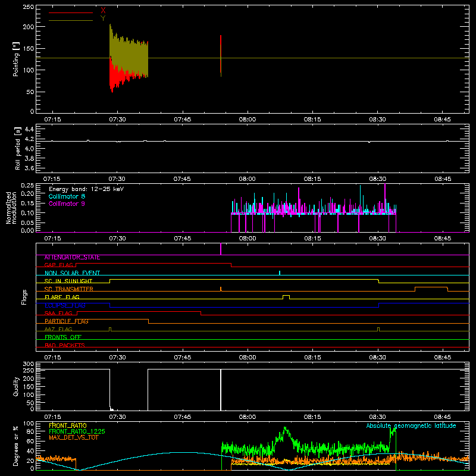The width and height of the screenshot is (476, 476).
Task: Select the NON_SOLAR_EVENT flag label
Action: pos(72,273)
